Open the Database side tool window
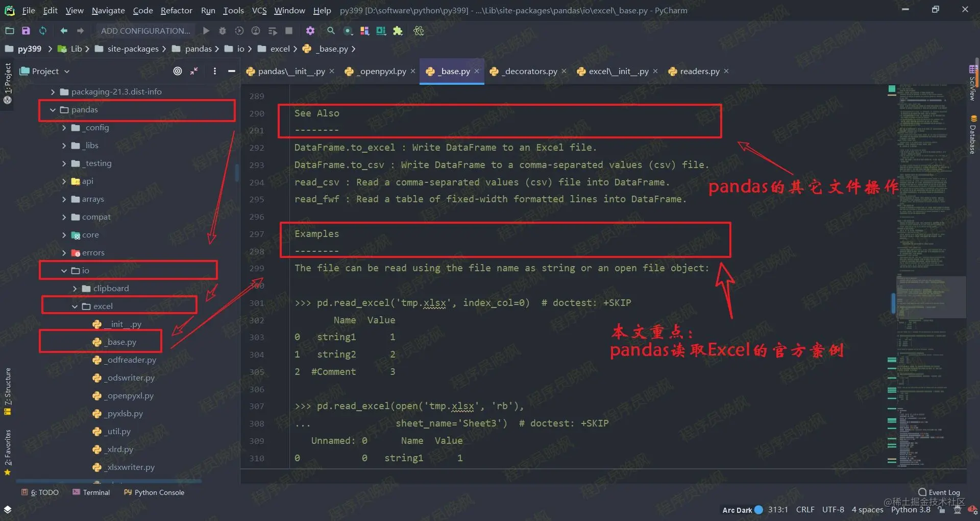This screenshot has height=521, width=980. point(973,135)
